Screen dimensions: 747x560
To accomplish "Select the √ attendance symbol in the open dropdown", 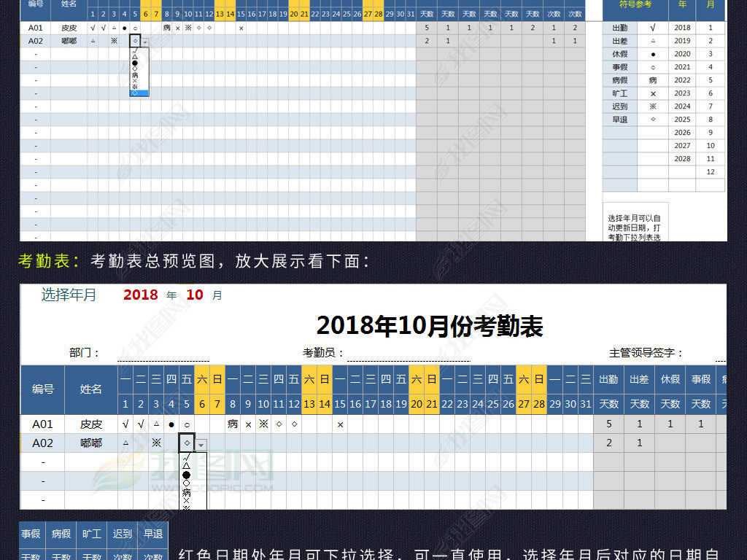I will pyautogui.click(x=134, y=50).
